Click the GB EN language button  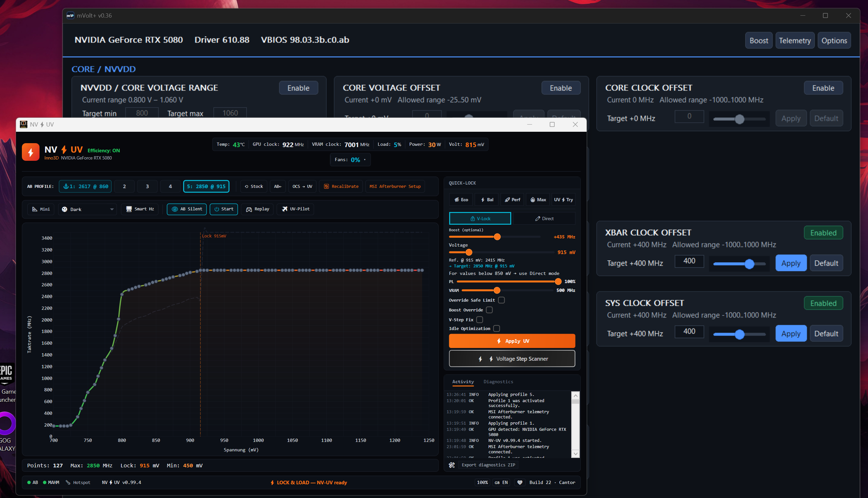click(501, 483)
